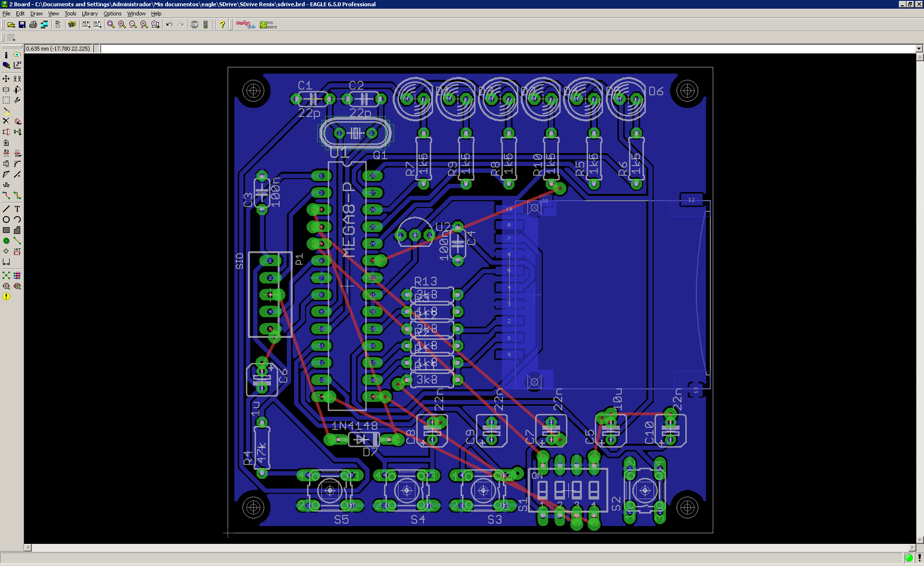924x566 pixels.
Task: Click in the command line input field
Action: 507,49
